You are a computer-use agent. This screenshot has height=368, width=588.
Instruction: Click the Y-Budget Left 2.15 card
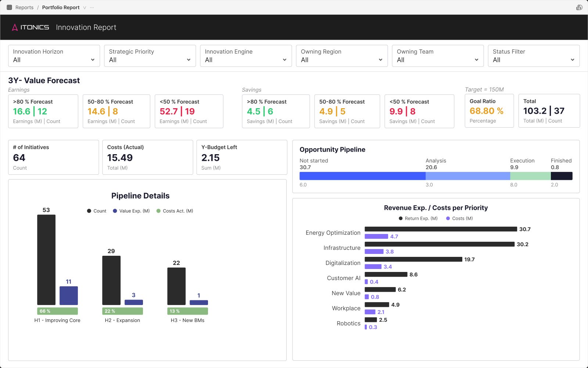242,157
